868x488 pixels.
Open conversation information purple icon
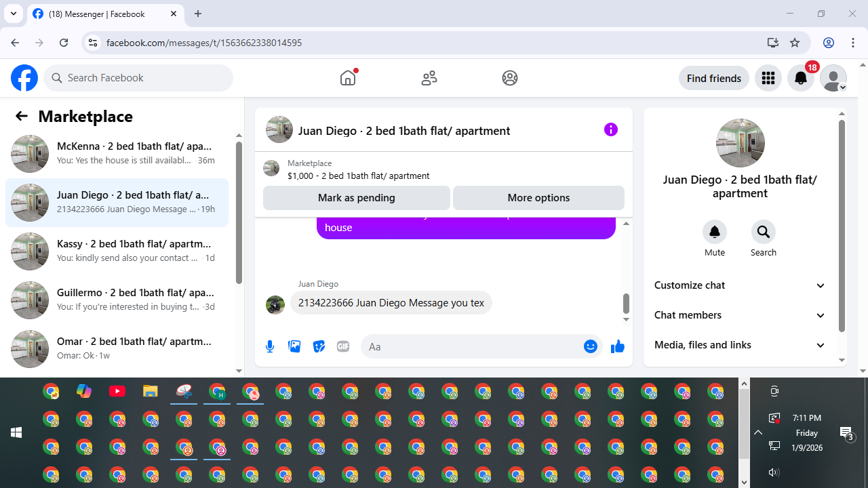click(x=611, y=129)
